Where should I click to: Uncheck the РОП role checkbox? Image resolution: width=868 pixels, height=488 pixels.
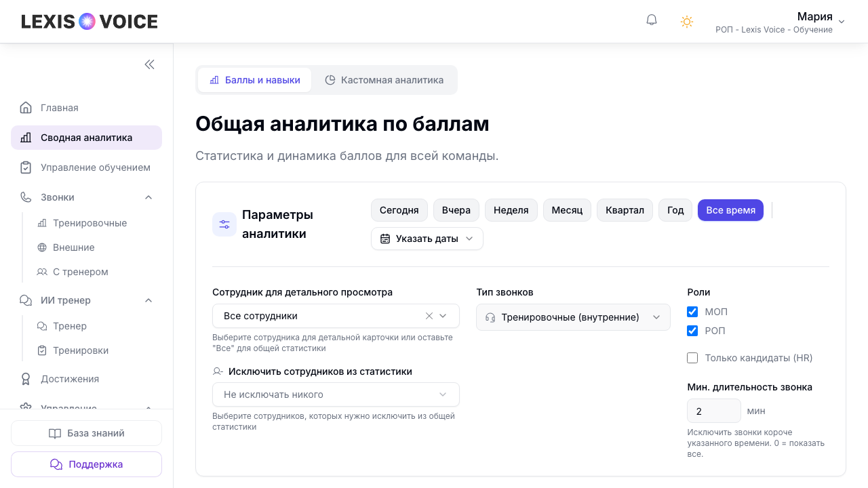[692, 331]
